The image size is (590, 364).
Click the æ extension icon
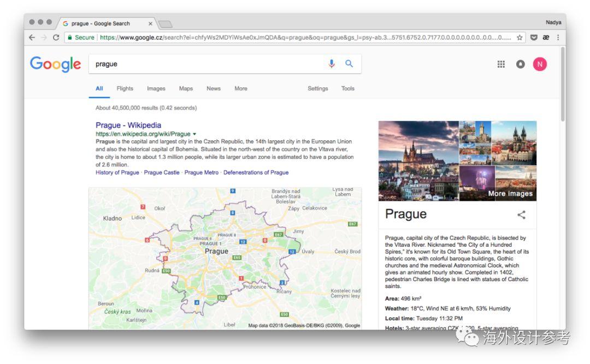(546, 38)
